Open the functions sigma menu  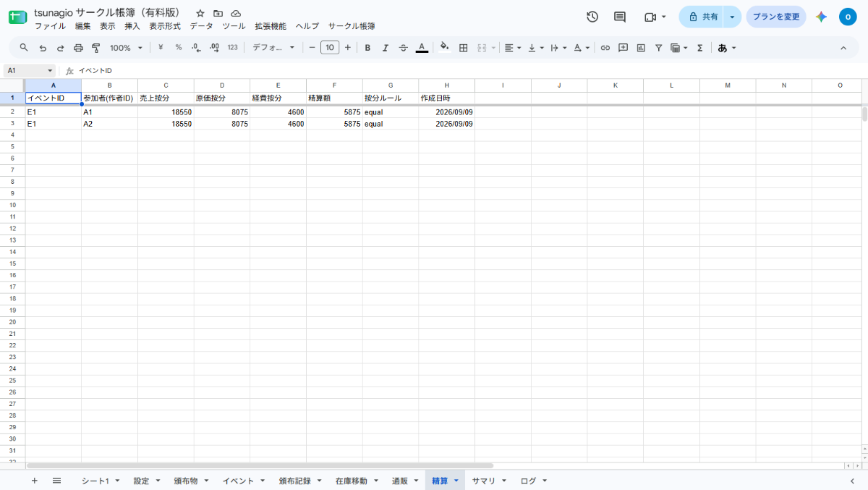(x=699, y=48)
